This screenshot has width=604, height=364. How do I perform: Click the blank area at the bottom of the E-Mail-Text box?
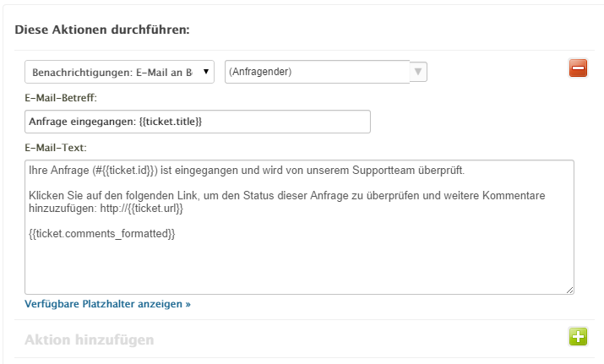click(x=299, y=269)
